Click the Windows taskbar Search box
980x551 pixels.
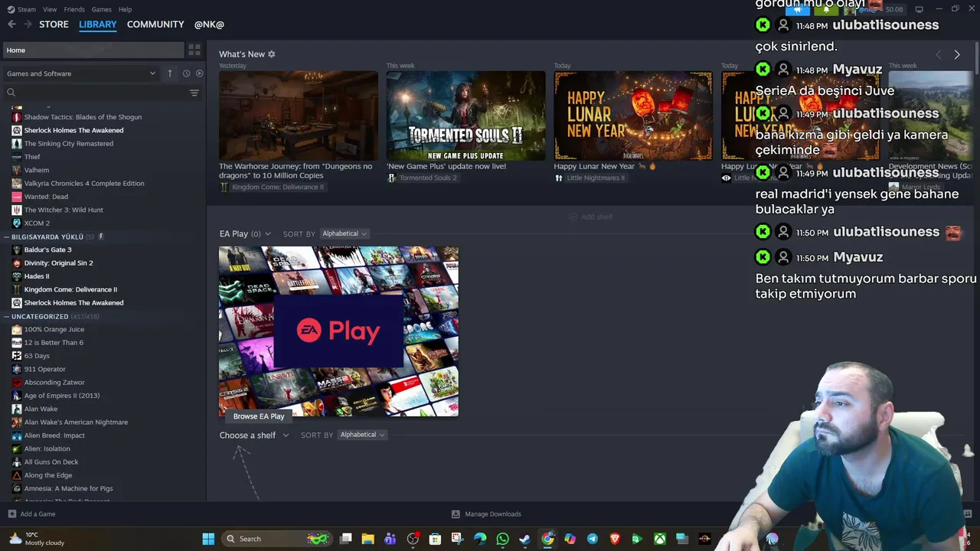point(277,539)
